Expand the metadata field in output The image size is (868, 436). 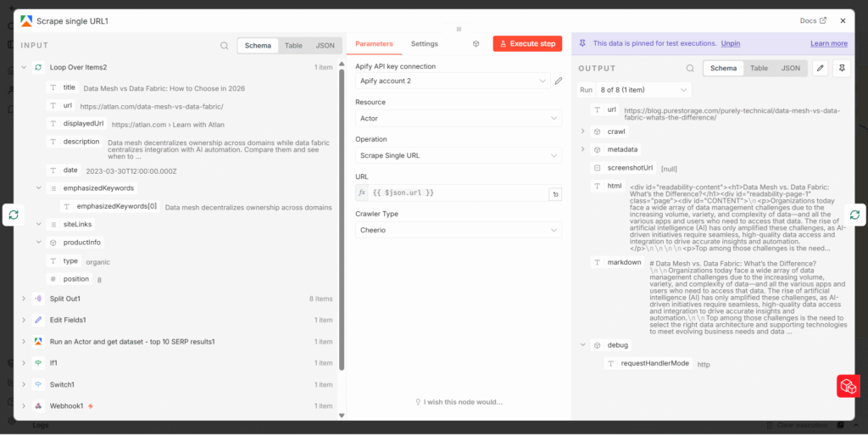click(582, 149)
